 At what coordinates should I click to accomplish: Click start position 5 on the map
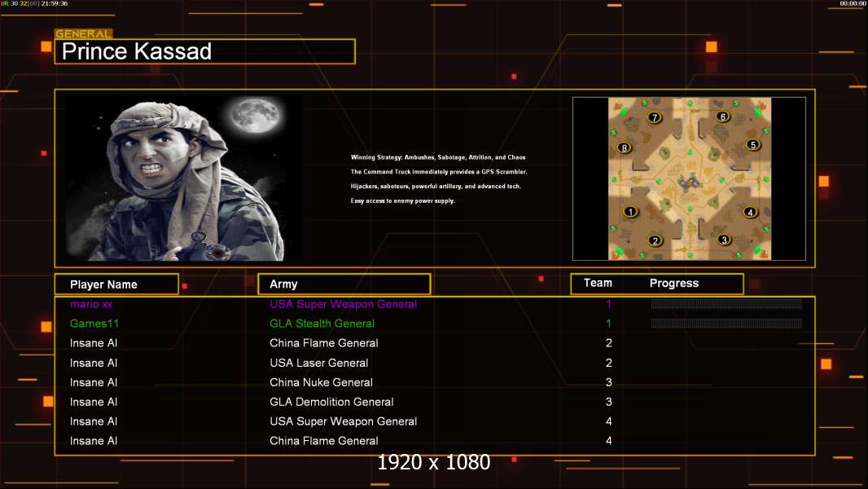tap(753, 145)
